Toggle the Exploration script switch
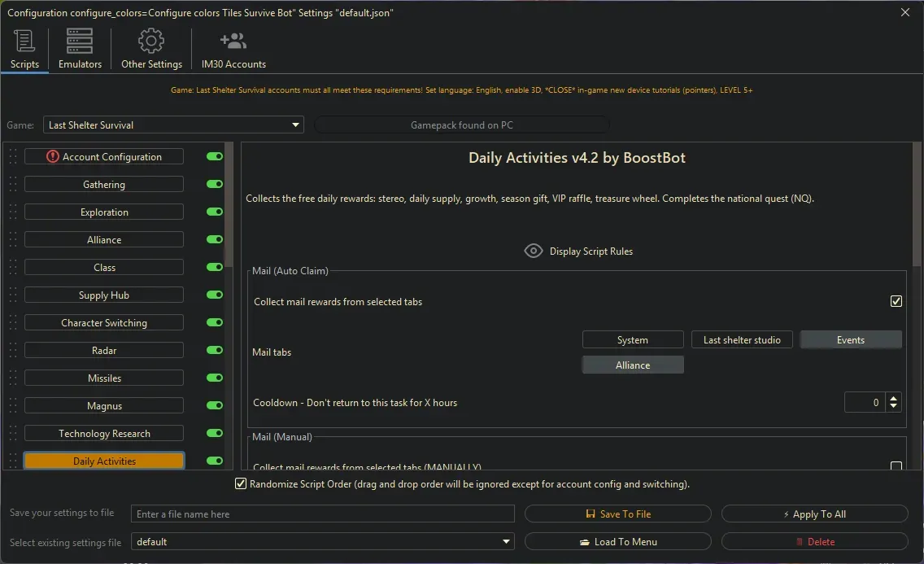 (215, 212)
